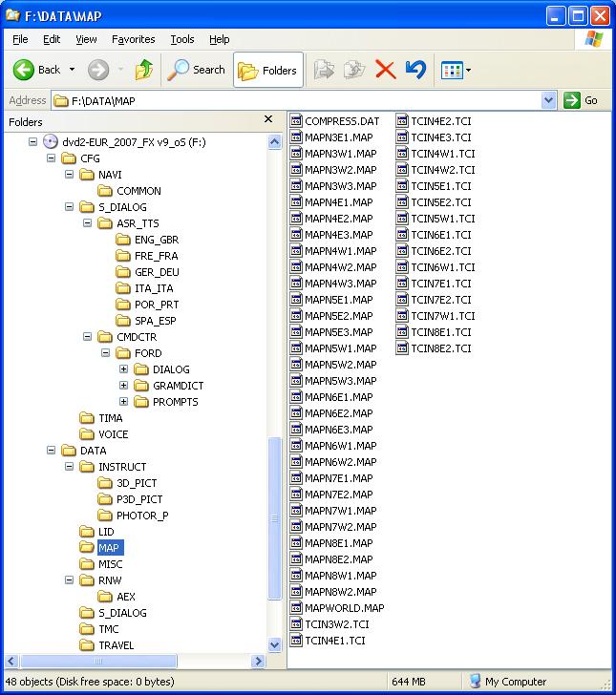Expand the GRAMDICT folder node
The height and width of the screenshot is (695, 616).
pyautogui.click(x=124, y=386)
